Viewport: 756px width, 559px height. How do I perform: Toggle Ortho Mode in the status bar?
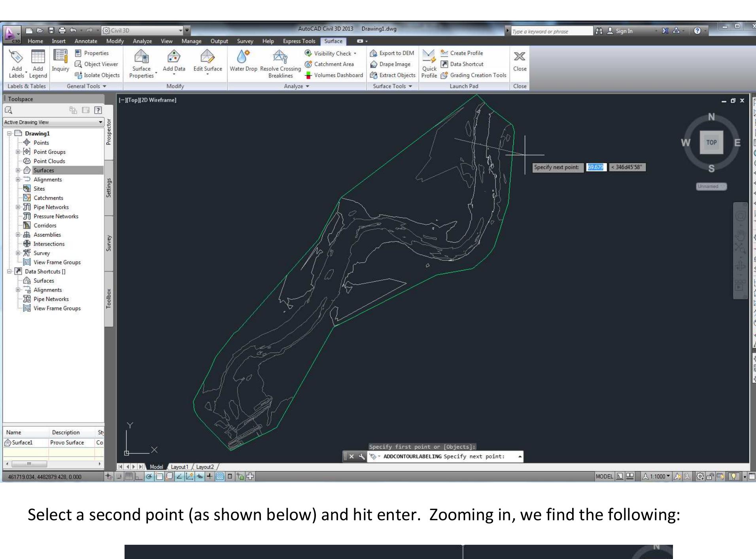pyautogui.click(x=138, y=476)
